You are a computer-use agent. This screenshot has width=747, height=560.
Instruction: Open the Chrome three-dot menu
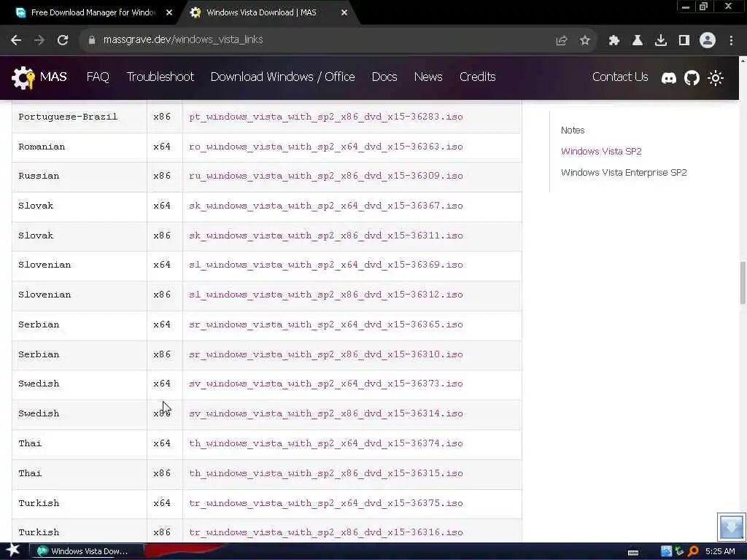(x=731, y=41)
